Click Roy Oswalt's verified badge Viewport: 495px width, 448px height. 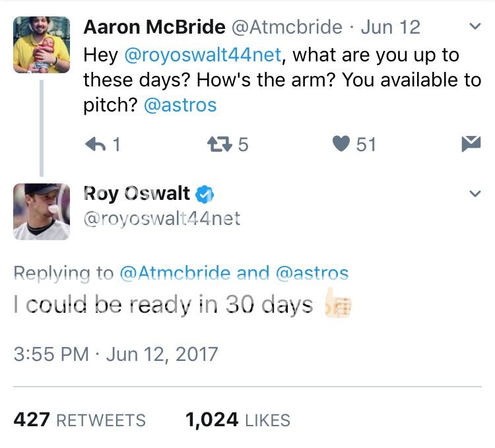click(206, 194)
